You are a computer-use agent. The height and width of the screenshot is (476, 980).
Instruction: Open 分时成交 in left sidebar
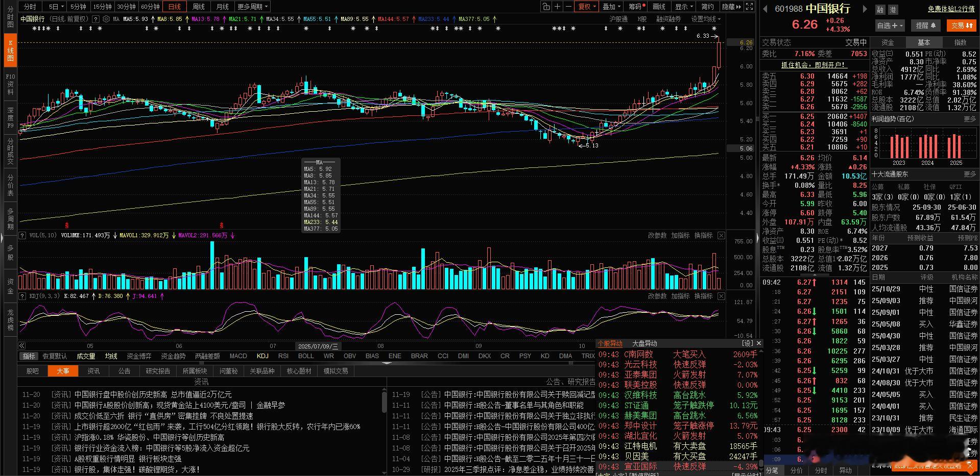coord(10,151)
